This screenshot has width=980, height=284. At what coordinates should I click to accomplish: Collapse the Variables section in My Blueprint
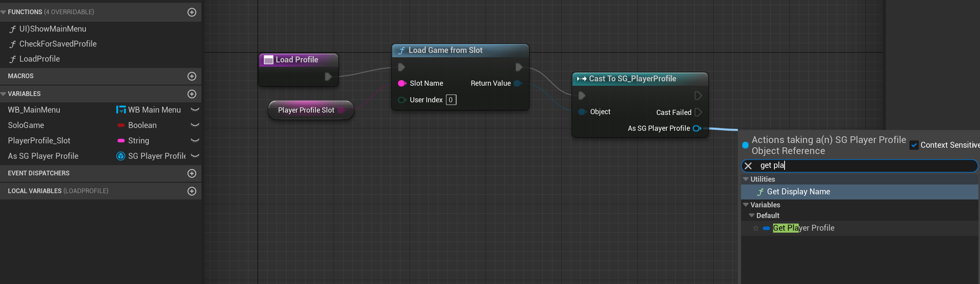[3, 94]
